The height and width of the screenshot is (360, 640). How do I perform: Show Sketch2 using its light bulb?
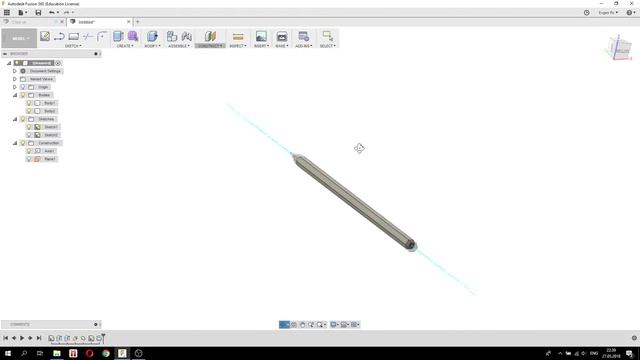coord(29,135)
